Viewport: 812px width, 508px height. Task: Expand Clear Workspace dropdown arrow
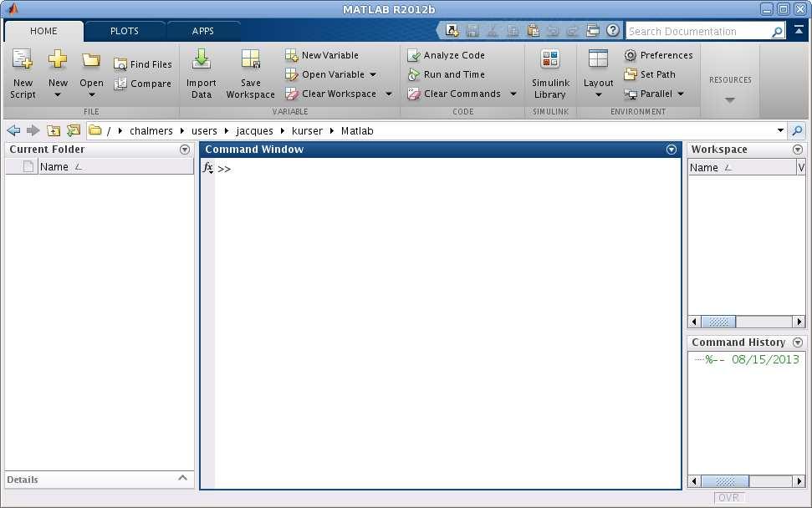pyautogui.click(x=388, y=94)
